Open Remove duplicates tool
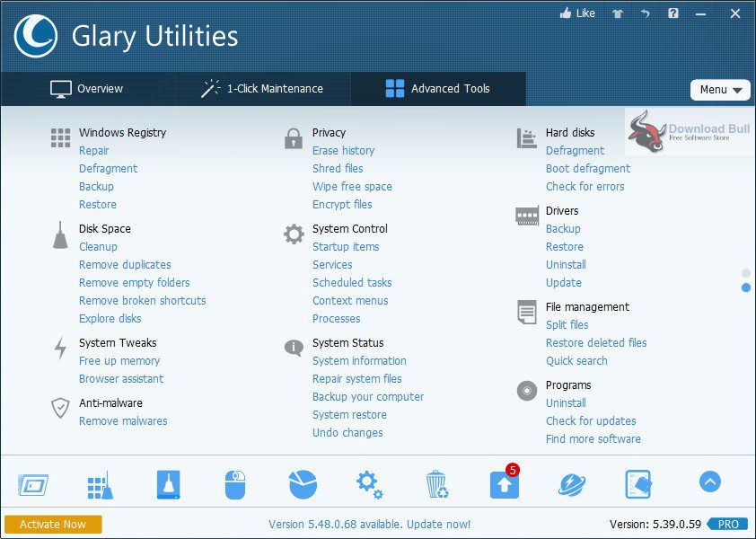The height and width of the screenshot is (539, 756). point(125,264)
